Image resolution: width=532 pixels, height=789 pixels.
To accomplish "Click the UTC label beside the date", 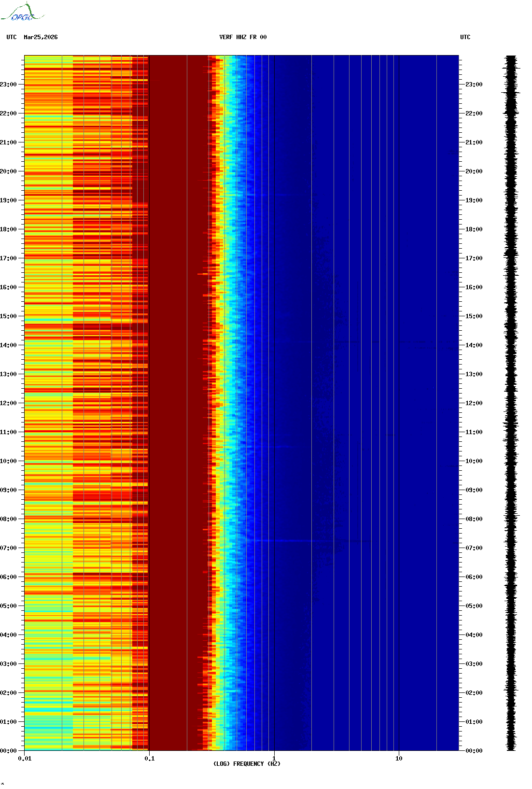I will [12, 37].
